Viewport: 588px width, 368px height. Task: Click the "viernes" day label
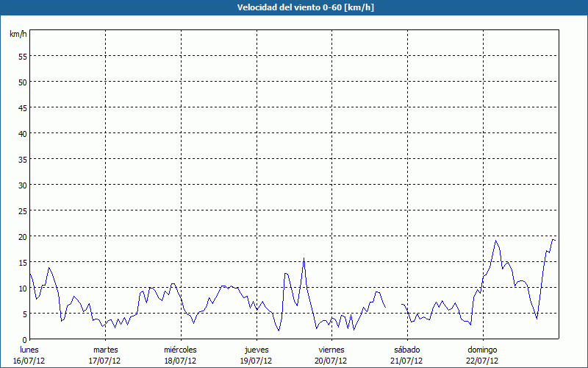pos(331,350)
